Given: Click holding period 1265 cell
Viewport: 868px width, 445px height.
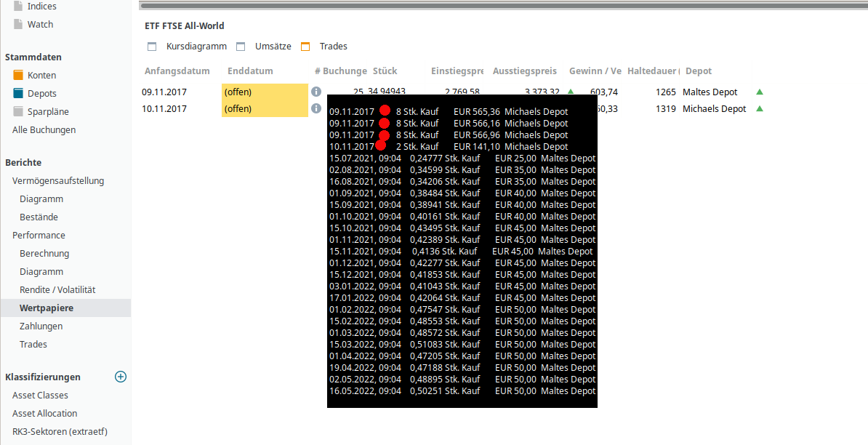Looking at the screenshot, I should pos(665,92).
